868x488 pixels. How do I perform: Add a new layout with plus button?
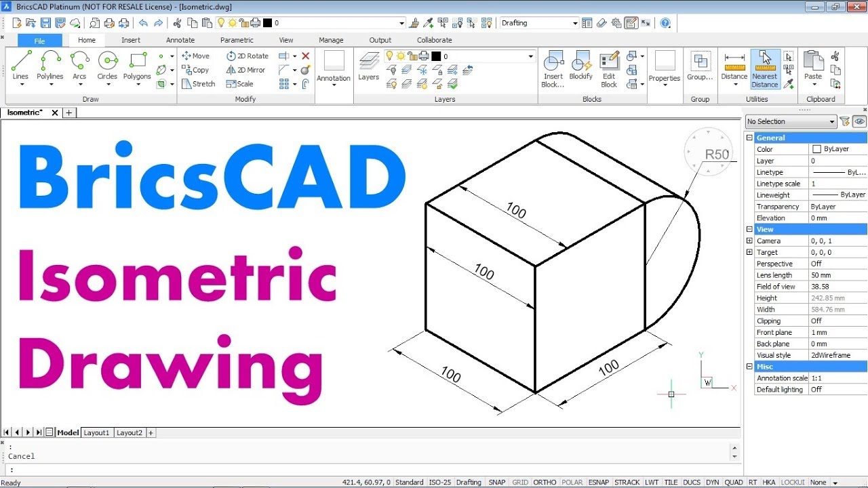coord(151,432)
